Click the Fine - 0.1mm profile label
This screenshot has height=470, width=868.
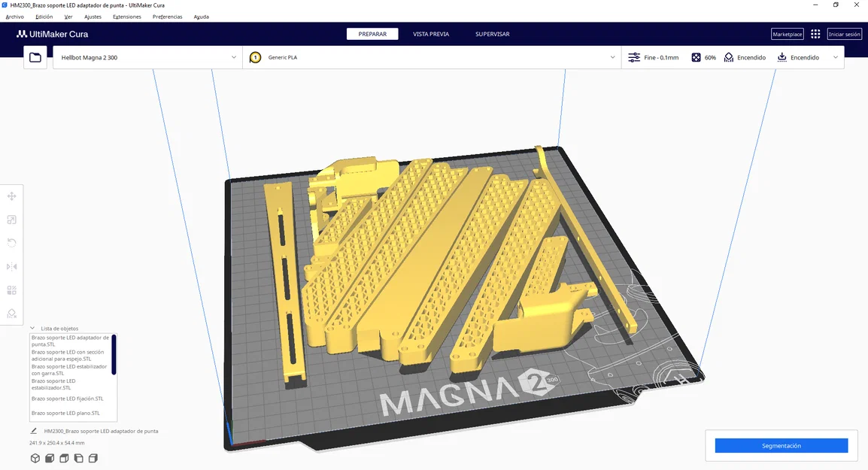661,58
